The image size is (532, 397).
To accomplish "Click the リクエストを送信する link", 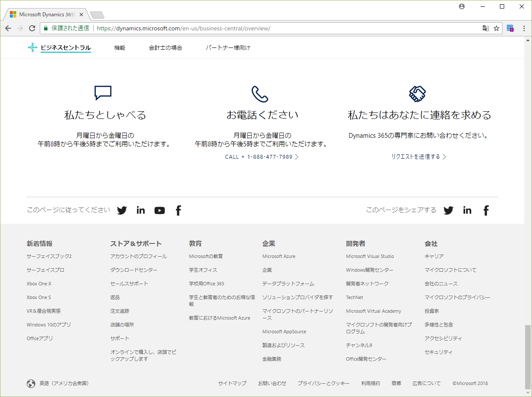I will 419,157.
